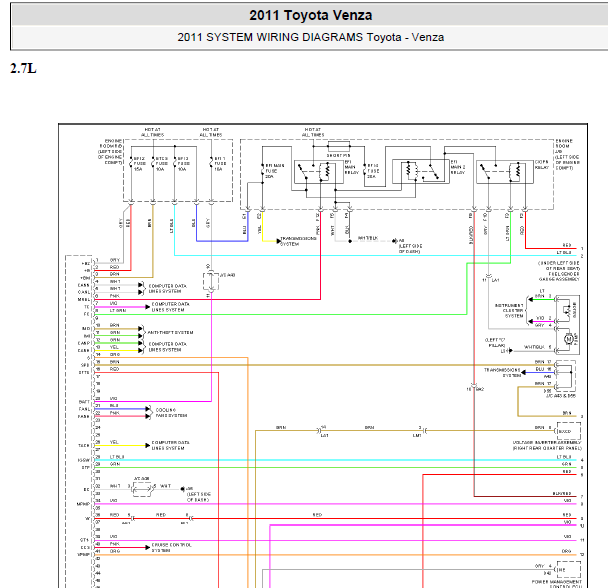The height and width of the screenshot is (588, 608).
Task: Click "COMPUTER DATA LINES SYSTEM" beside the TC wire
Action: tap(171, 307)
